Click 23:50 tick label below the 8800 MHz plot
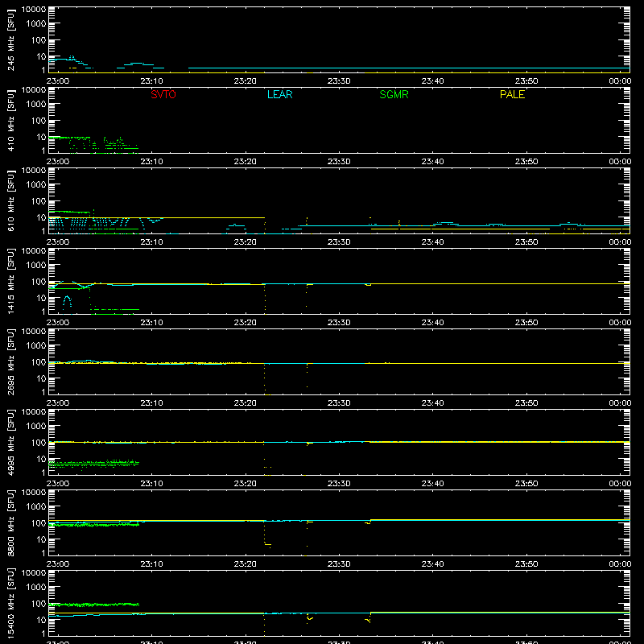644x644 pixels. 526,564
